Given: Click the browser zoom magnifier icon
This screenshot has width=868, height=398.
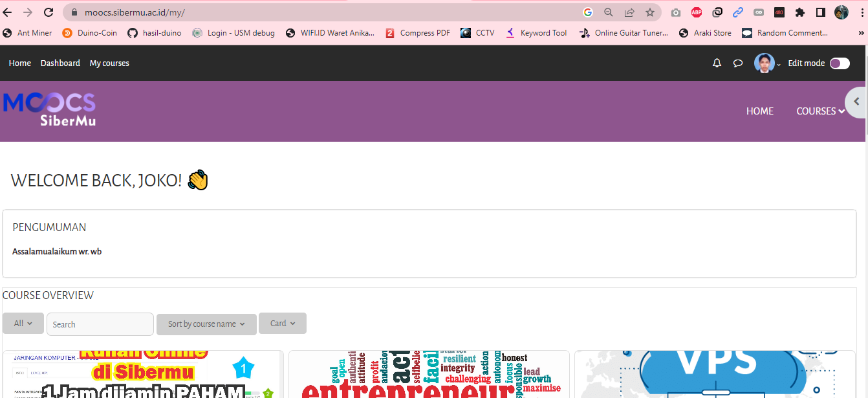Looking at the screenshot, I should (x=609, y=12).
